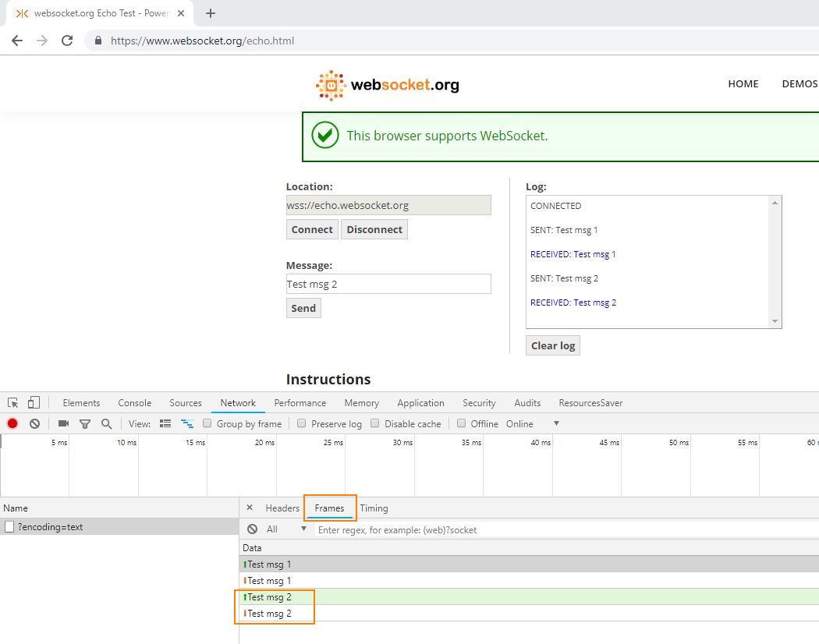The image size is (819, 644).
Task: Clear the network log icon
Action: tap(34, 423)
